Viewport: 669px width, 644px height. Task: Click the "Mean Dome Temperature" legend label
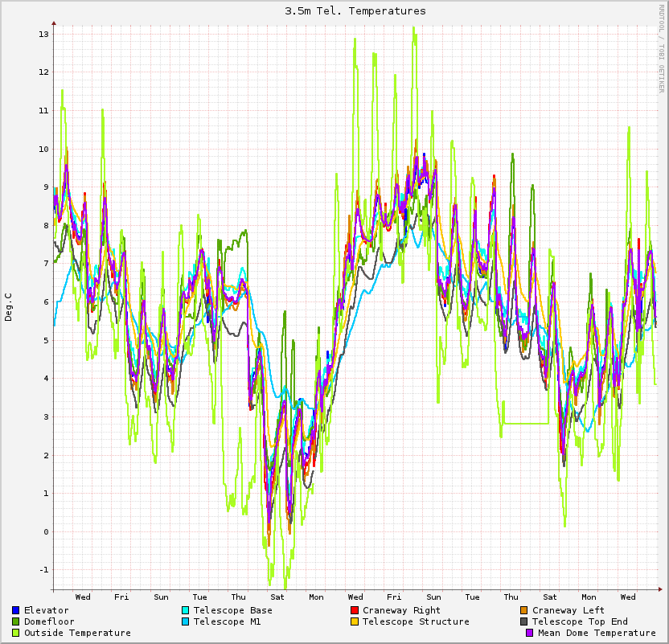597,633
